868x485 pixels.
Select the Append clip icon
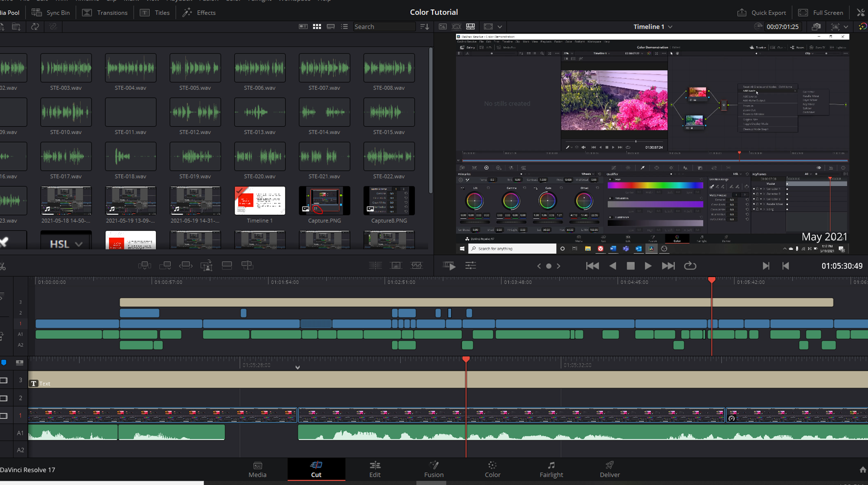165,265
